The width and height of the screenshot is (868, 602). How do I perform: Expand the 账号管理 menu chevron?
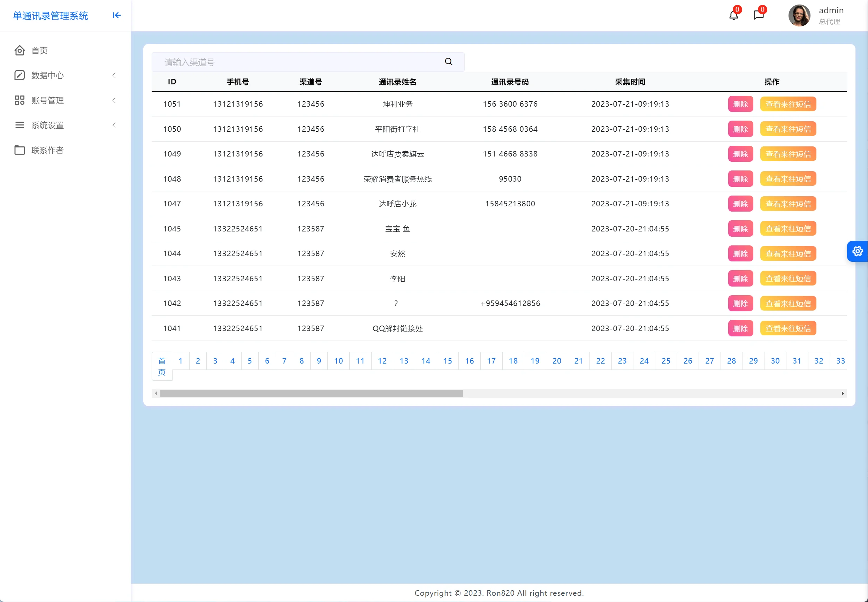click(x=114, y=100)
